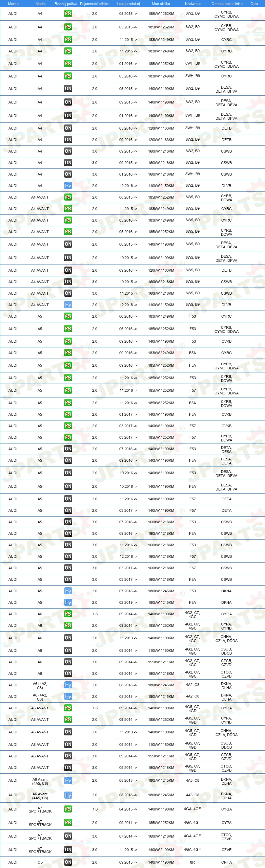Image resolution: width=265 pixels, height=868 pixels.
Task: Click the Lata produkcji column header
Action: (x=129, y=4)
